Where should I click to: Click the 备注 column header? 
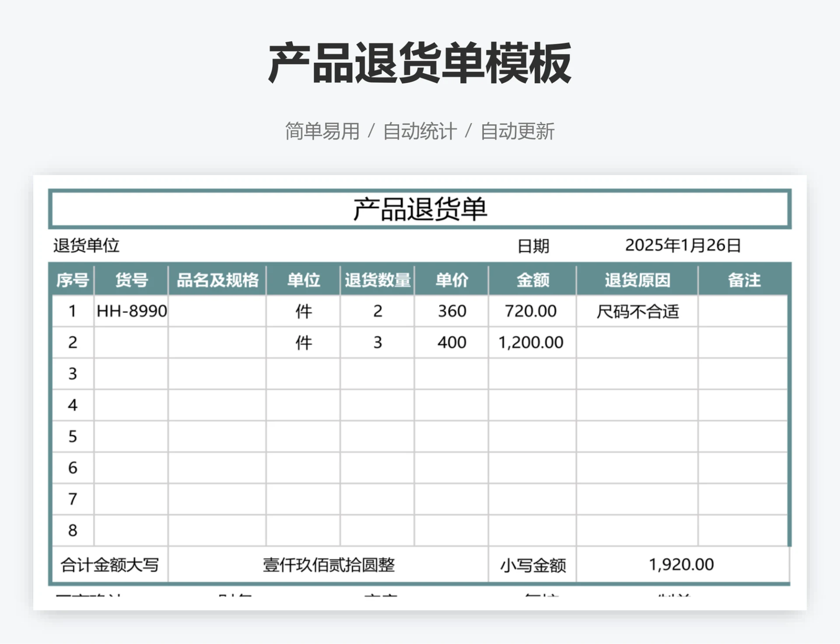coord(744,280)
